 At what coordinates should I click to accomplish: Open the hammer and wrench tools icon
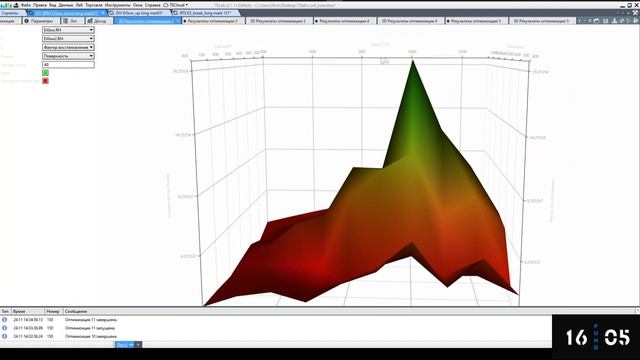point(636,13)
